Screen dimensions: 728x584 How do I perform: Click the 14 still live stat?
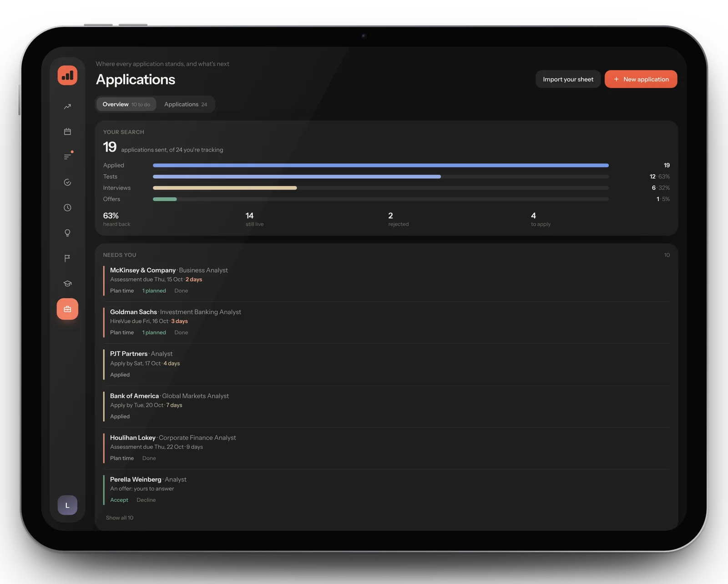[x=254, y=219]
